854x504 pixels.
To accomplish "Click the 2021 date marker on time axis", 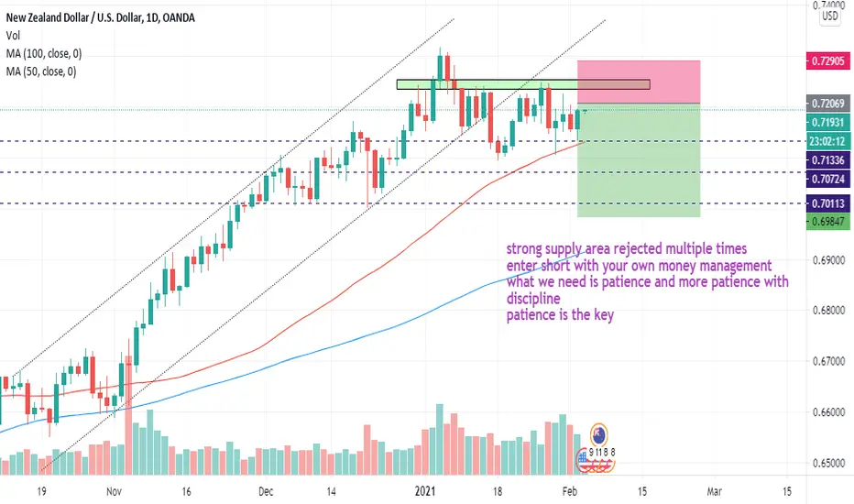I will tap(425, 491).
